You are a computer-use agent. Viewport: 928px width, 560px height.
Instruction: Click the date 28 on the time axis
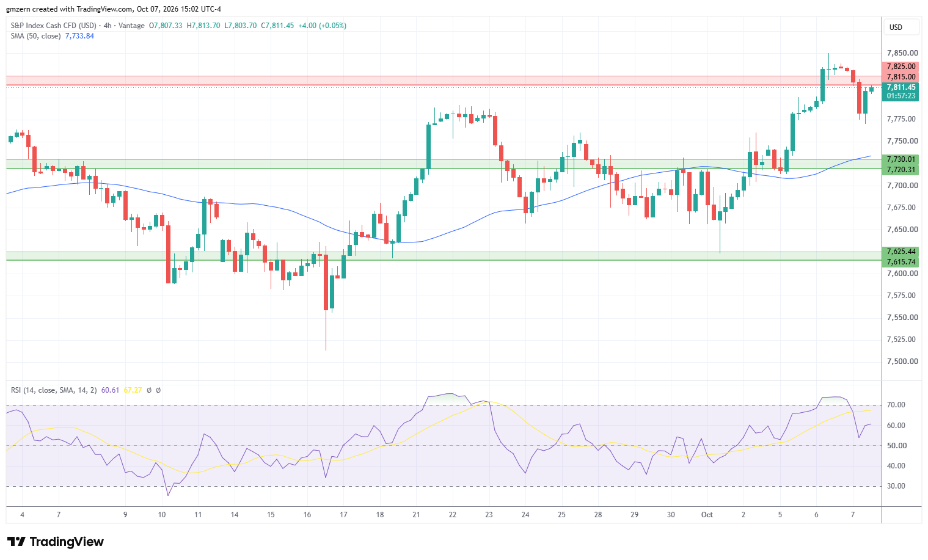(x=598, y=515)
